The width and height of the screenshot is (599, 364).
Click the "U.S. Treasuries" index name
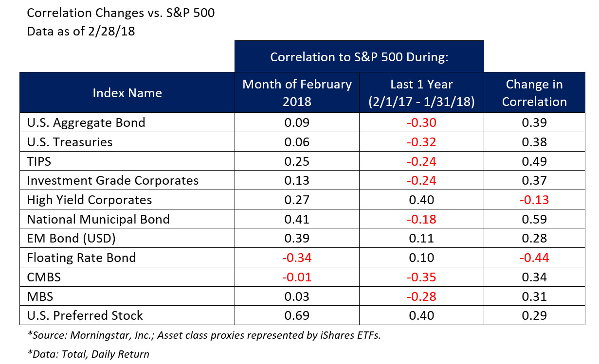tap(70, 142)
